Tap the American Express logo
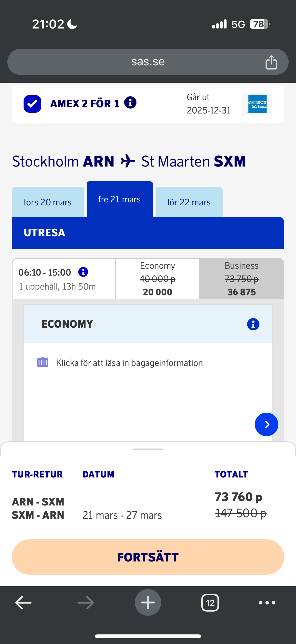This screenshot has width=296, height=644. point(257,104)
